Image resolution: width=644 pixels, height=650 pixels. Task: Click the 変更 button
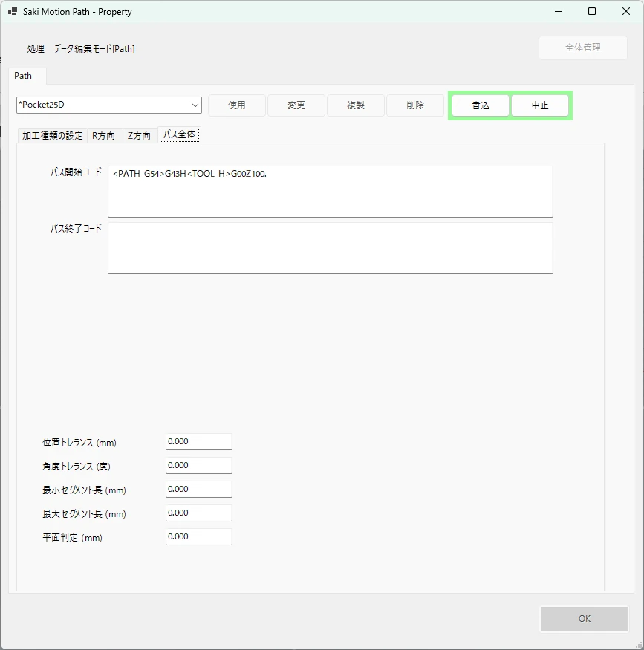coord(296,105)
